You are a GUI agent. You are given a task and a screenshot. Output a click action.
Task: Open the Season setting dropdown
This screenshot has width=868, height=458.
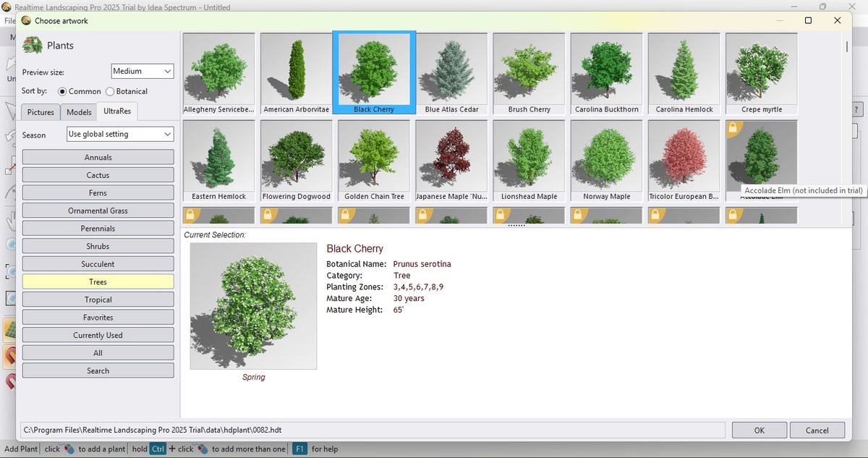click(x=119, y=134)
